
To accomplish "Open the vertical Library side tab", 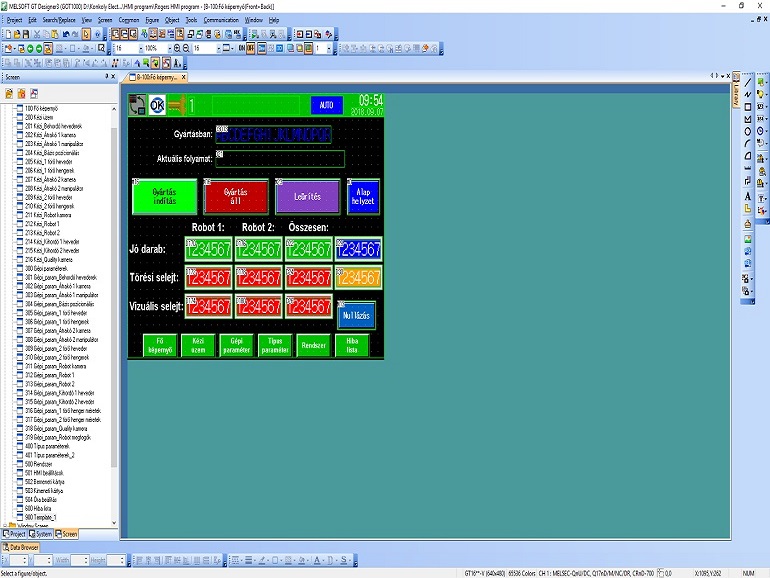I will pyautogui.click(x=736, y=90).
